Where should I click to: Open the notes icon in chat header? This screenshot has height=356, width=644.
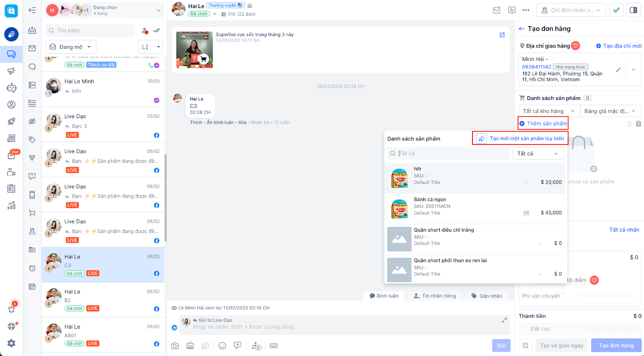point(512,10)
